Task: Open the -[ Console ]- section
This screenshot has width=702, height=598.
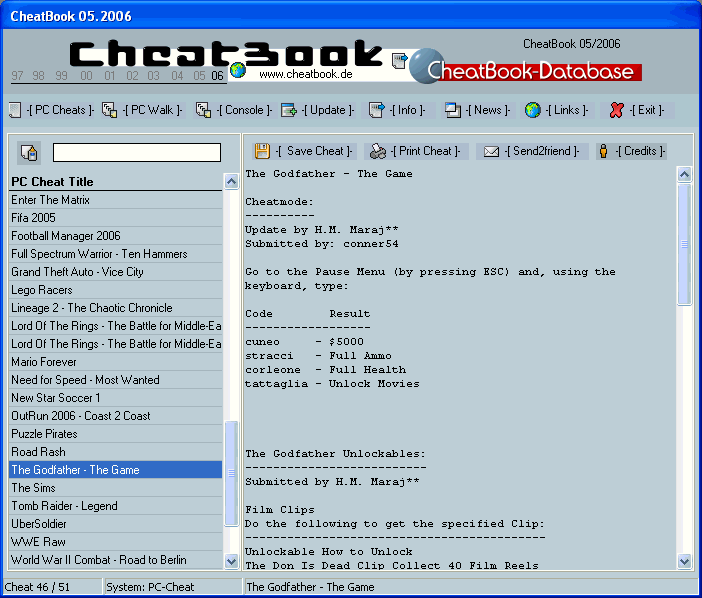Action: click(244, 110)
